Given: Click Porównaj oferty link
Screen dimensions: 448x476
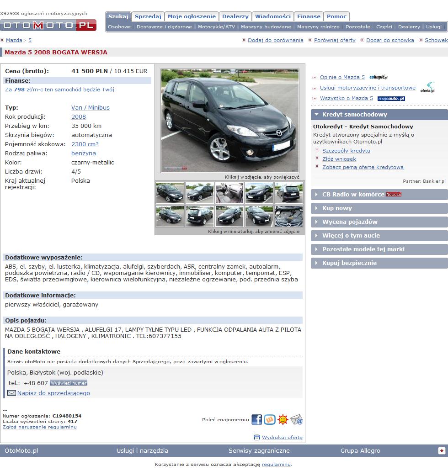Looking at the screenshot, I should coord(335,40).
